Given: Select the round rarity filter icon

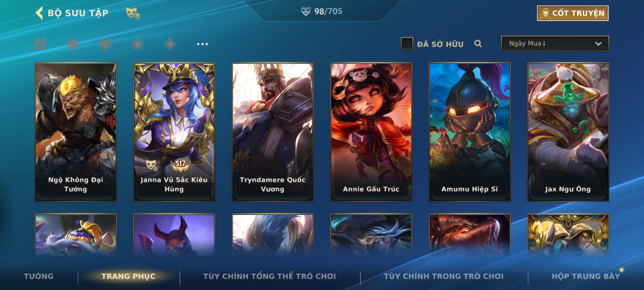Looking at the screenshot, I should pyautogui.click(x=73, y=44).
